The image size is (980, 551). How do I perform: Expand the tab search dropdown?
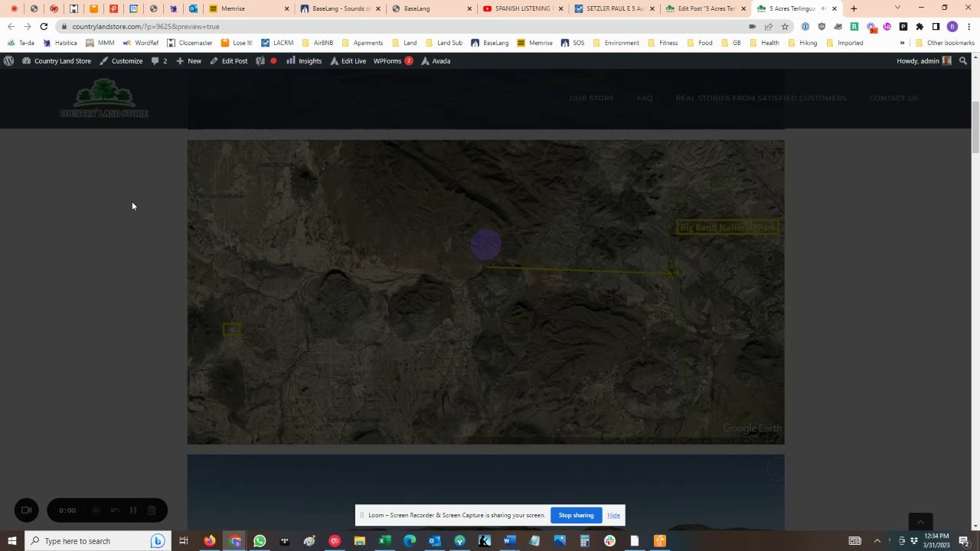897,8
